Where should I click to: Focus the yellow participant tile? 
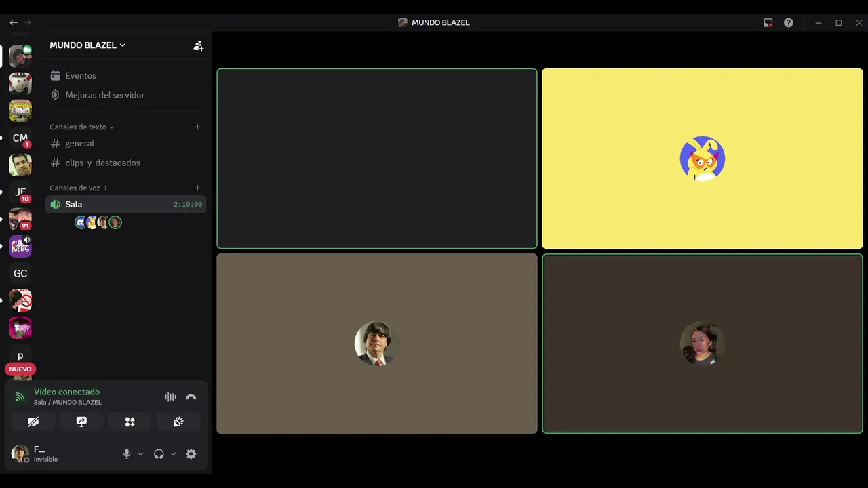703,159
